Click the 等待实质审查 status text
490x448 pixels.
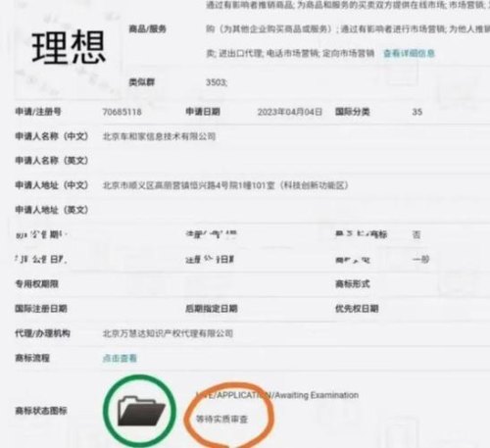point(221,419)
